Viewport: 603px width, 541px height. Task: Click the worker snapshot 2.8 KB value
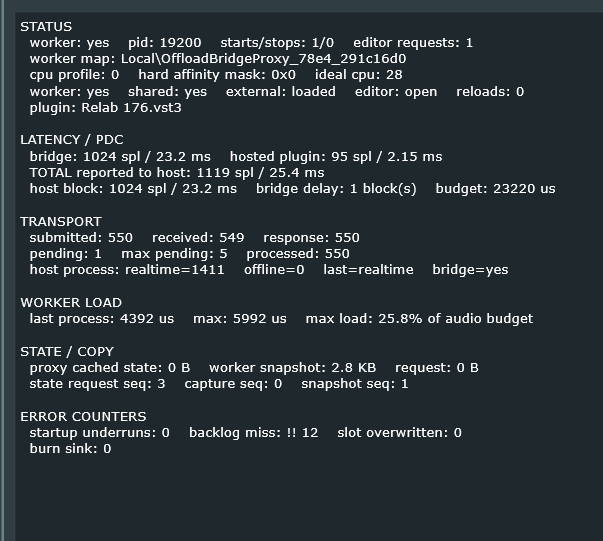click(x=293, y=368)
